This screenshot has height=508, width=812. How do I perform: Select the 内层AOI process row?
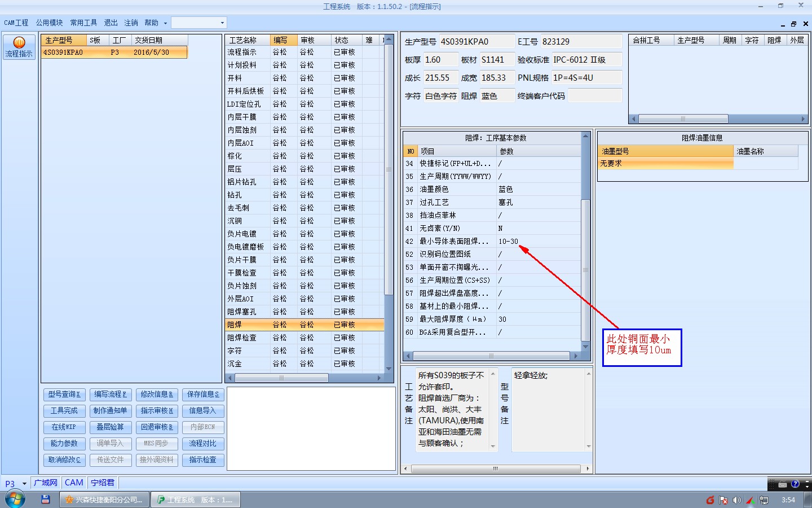point(304,143)
